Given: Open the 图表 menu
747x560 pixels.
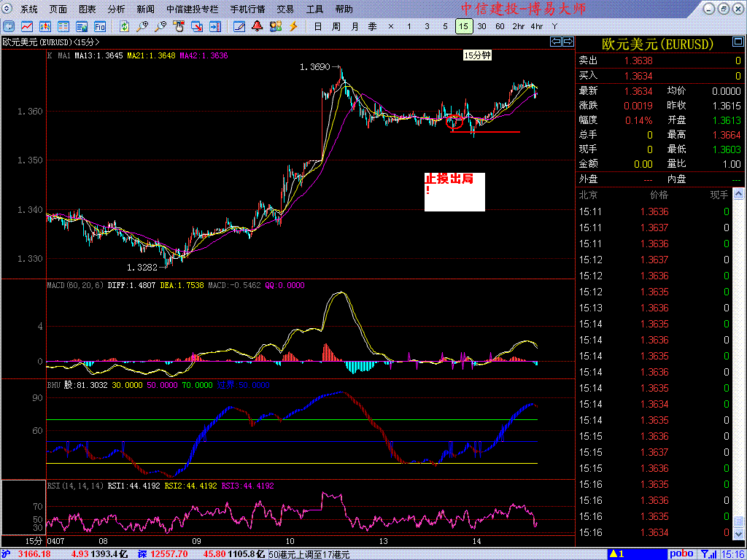Looking at the screenshot, I should [88, 9].
